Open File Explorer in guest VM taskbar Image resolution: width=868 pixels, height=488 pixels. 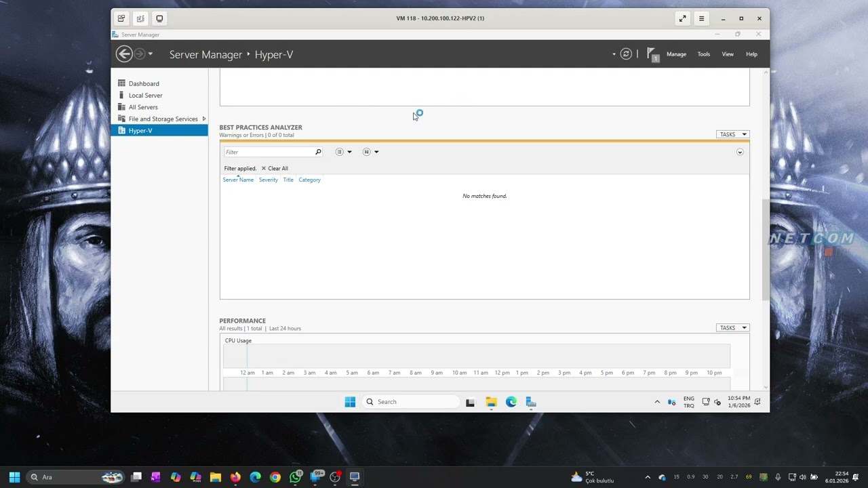(491, 402)
